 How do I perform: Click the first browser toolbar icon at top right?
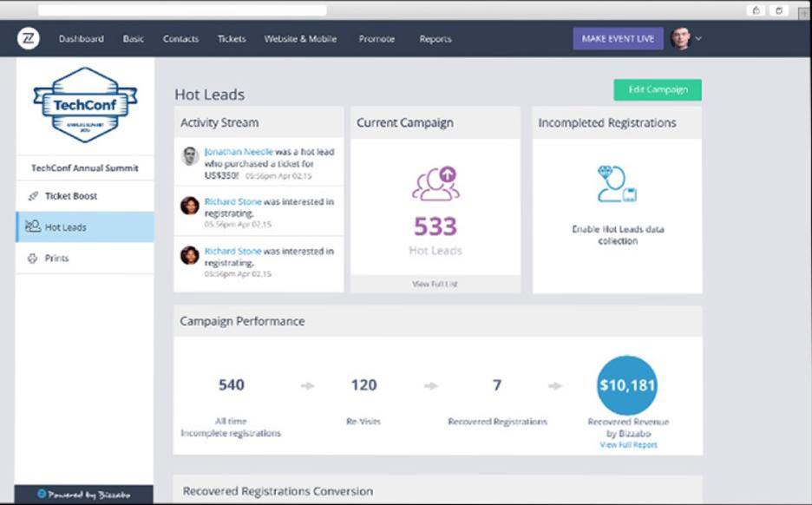[756, 10]
